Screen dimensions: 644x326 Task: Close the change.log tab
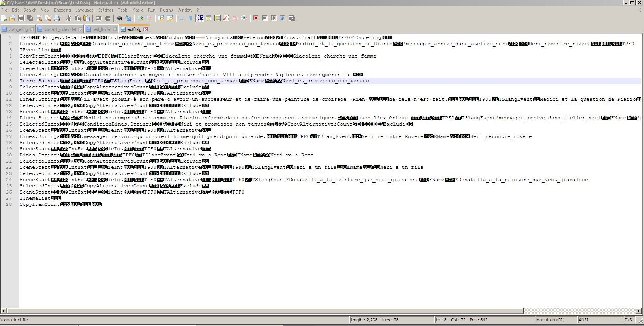tap(32, 29)
